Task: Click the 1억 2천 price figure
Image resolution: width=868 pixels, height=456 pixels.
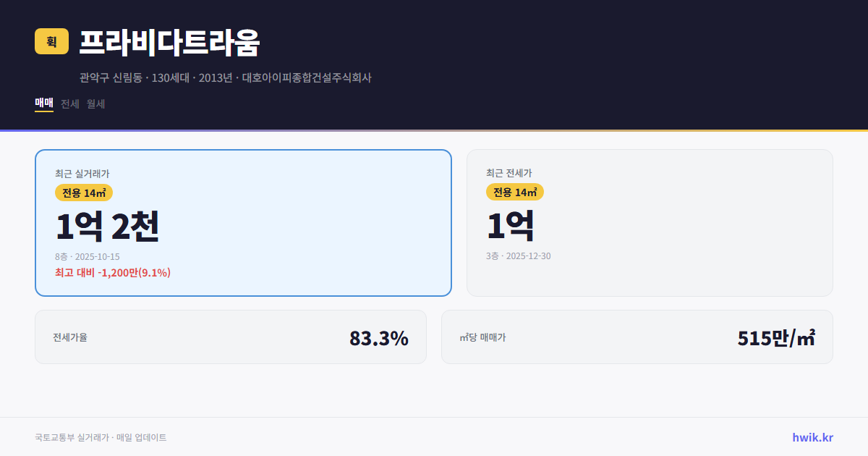Action: tap(109, 225)
